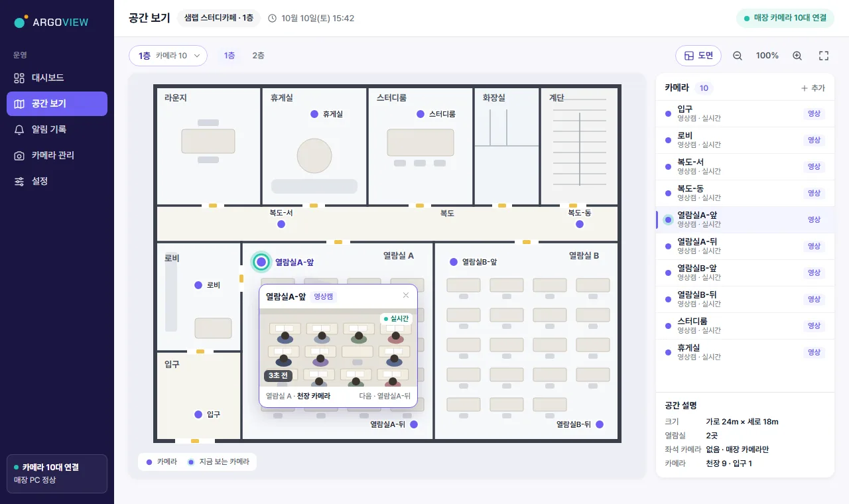Click the 스터디룸 camera marker on map

click(x=421, y=114)
